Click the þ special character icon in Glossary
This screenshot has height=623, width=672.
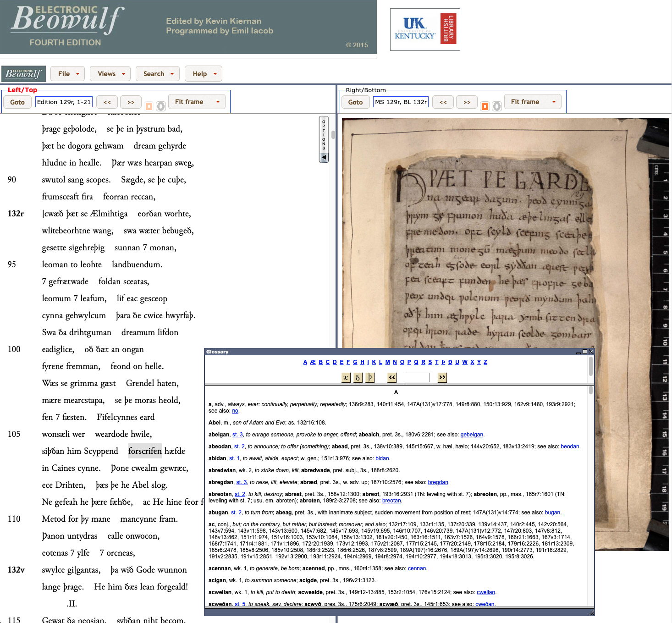pyautogui.click(x=369, y=377)
